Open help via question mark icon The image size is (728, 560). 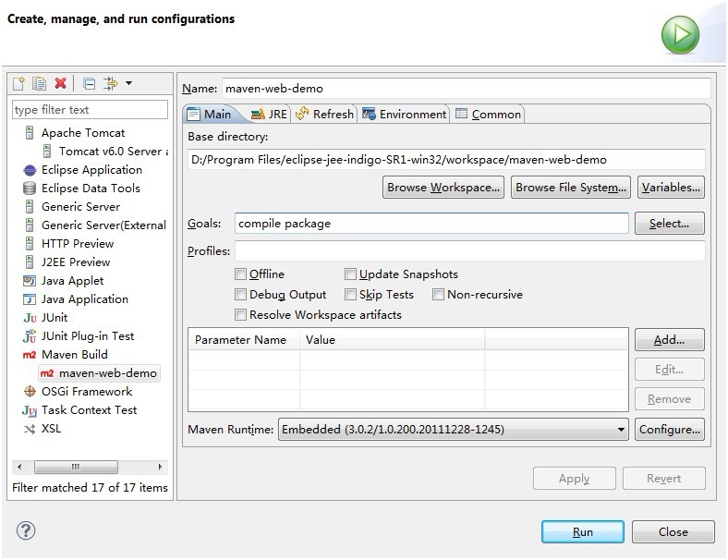(26, 530)
